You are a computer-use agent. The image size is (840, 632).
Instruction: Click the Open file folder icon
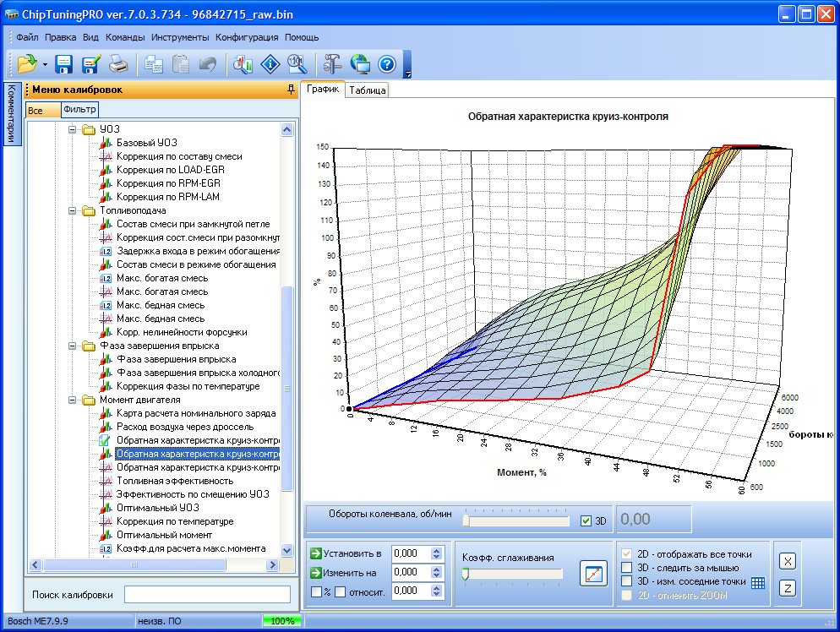[27, 64]
